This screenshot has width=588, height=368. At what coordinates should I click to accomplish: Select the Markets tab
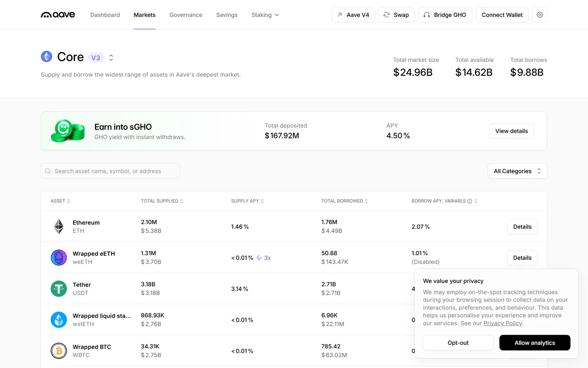(x=144, y=15)
